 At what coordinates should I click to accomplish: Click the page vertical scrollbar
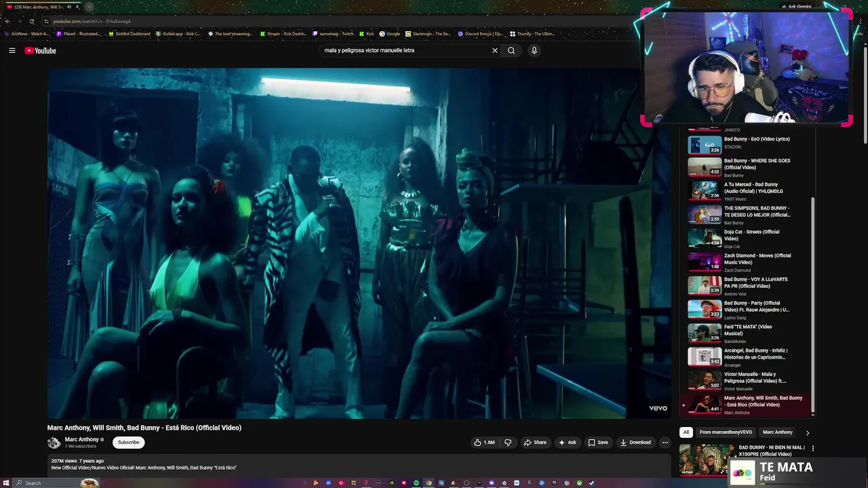click(865, 95)
